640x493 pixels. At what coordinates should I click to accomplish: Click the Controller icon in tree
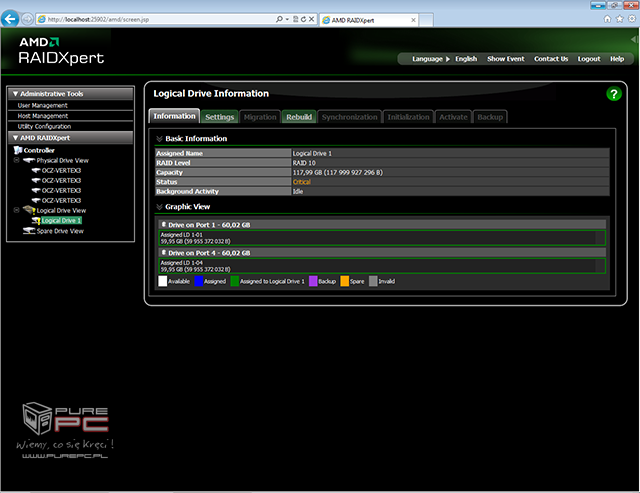18,150
